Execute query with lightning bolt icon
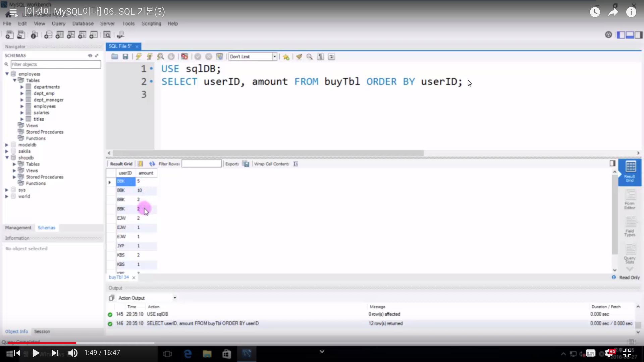 139,57
